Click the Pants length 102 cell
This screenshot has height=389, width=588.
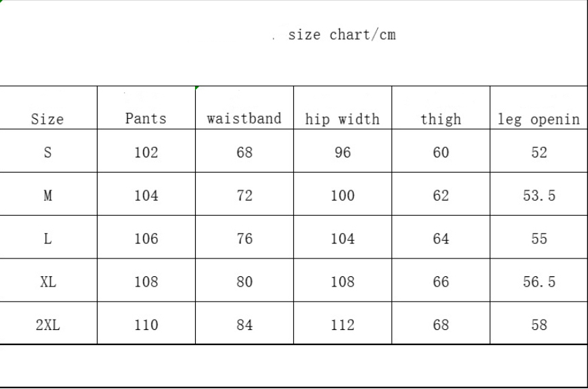[146, 153]
